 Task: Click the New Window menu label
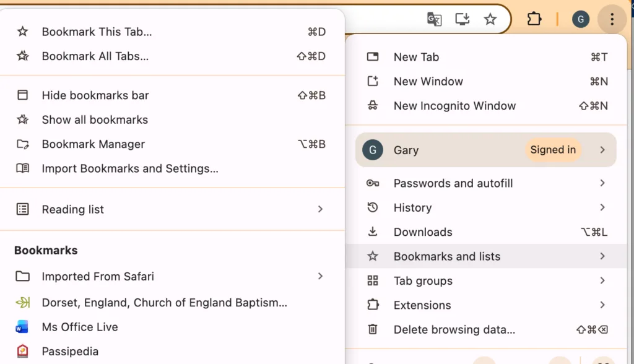click(428, 81)
